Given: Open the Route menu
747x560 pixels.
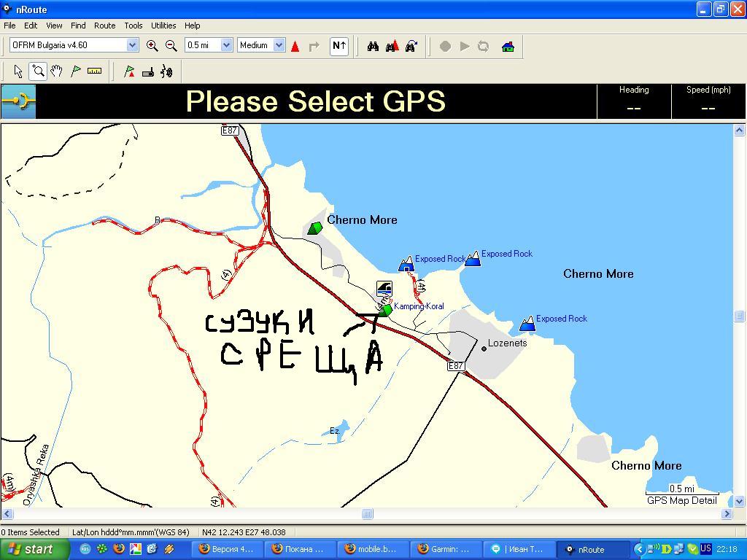Looking at the screenshot, I should click(x=104, y=26).
